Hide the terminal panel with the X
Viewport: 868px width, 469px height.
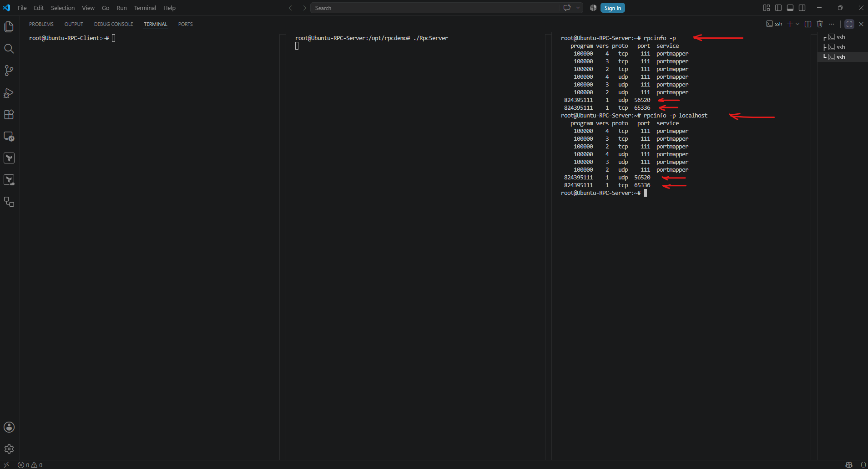[x=861, y=24]
